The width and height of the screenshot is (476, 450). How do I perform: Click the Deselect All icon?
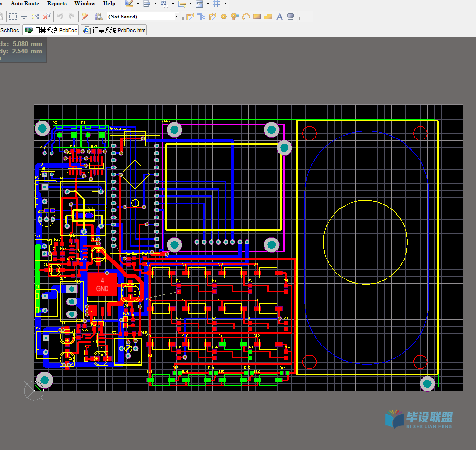point(35,17)
